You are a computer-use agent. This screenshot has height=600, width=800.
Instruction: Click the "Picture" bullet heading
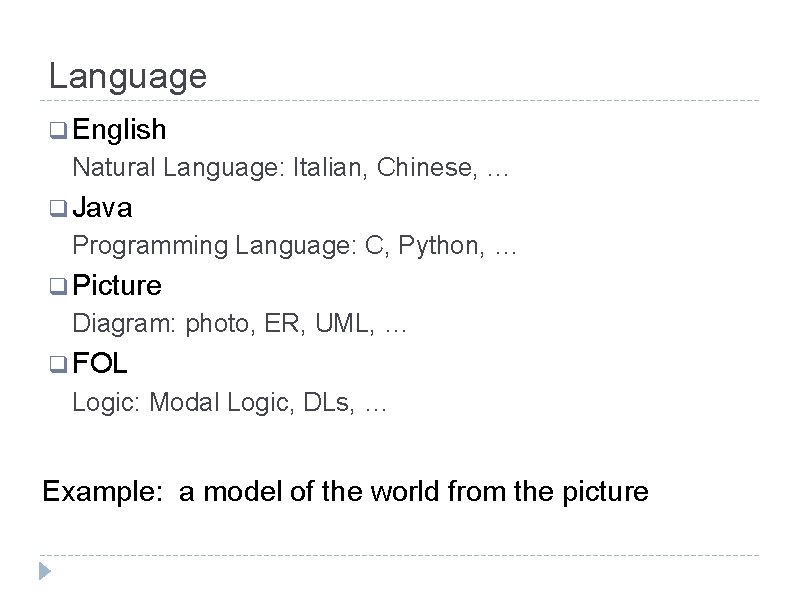coord(117,285)
